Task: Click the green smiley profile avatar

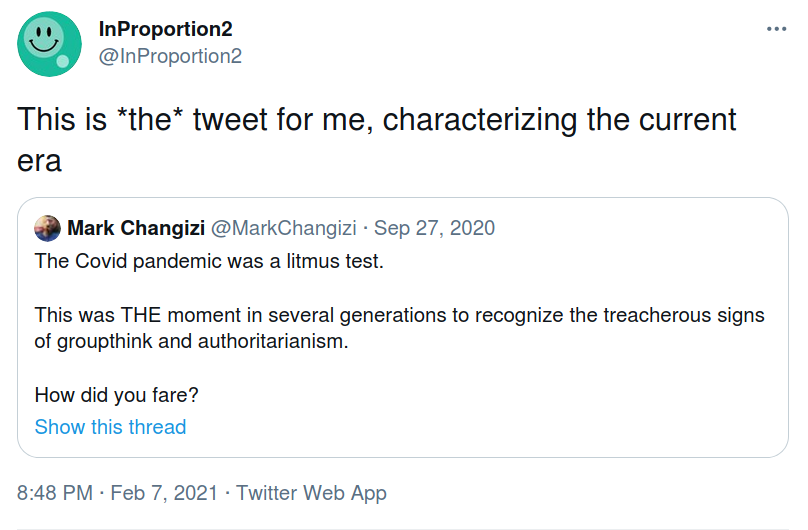Action: pyautogui.click(x=49, y=44)
